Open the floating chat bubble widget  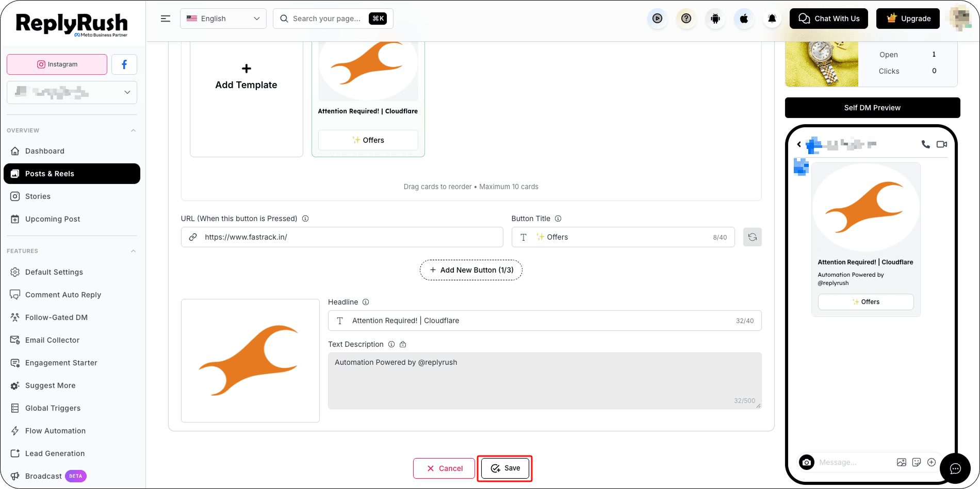(x=955, y=468)
